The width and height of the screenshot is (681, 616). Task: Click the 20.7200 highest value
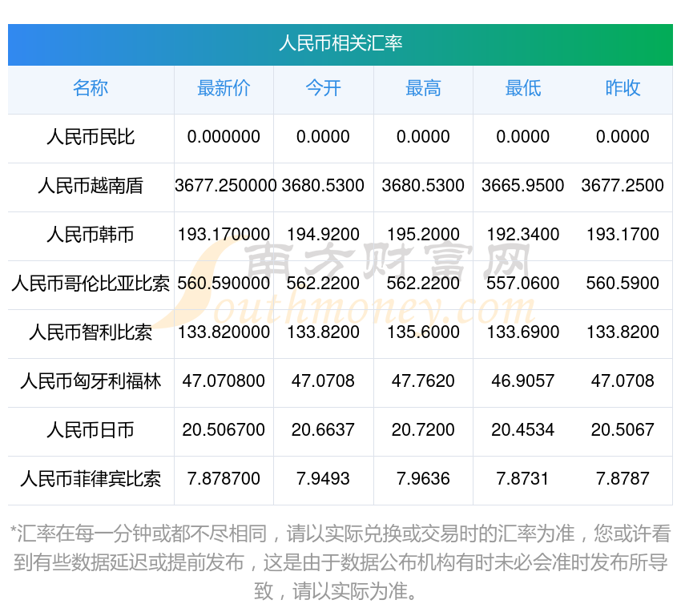coord(423,430)
